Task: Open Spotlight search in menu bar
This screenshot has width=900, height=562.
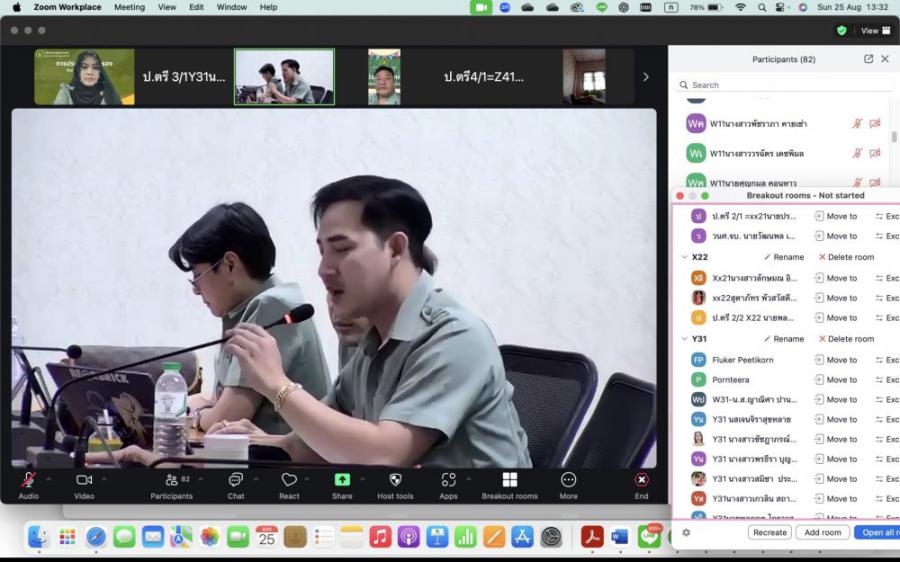Action: [762, 7]
